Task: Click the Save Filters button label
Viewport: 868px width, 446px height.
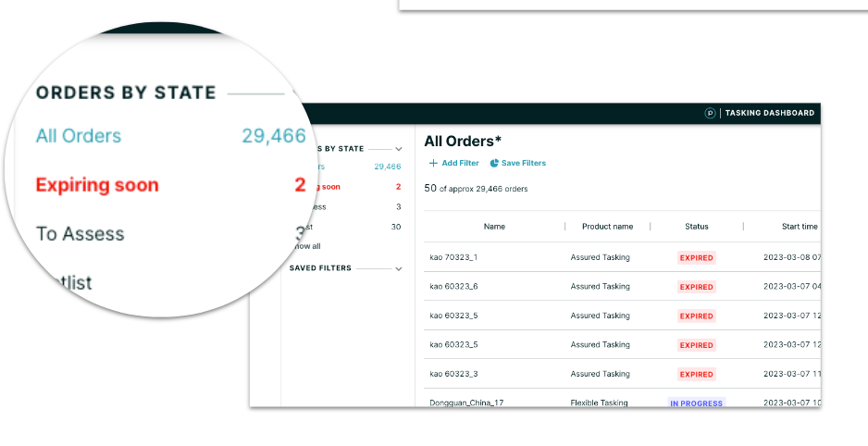Action: (x=524, y=163)
